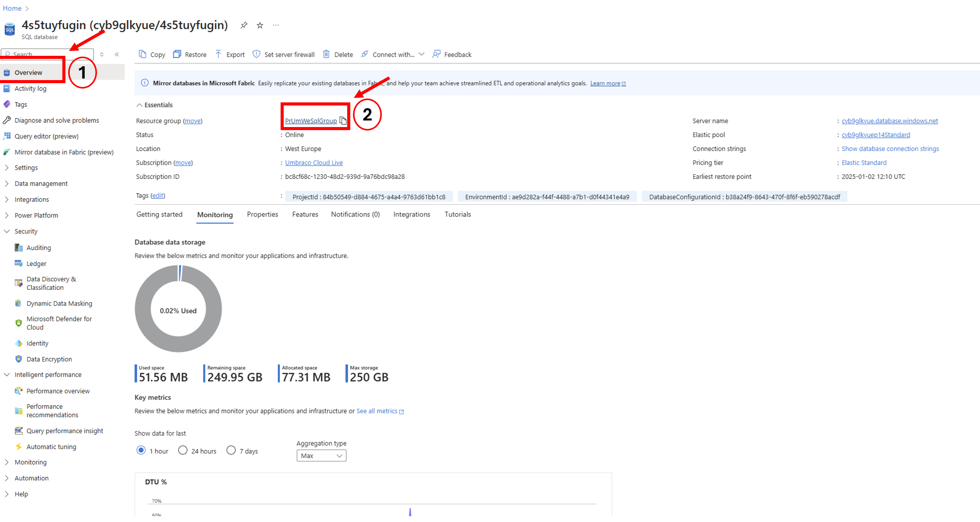
Task: Copy resource group name to clipboard
Action: [343, 121]
